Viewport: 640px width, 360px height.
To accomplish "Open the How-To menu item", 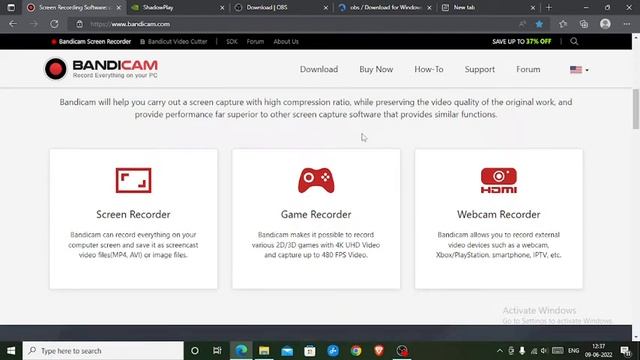I will tap(429, 69).
